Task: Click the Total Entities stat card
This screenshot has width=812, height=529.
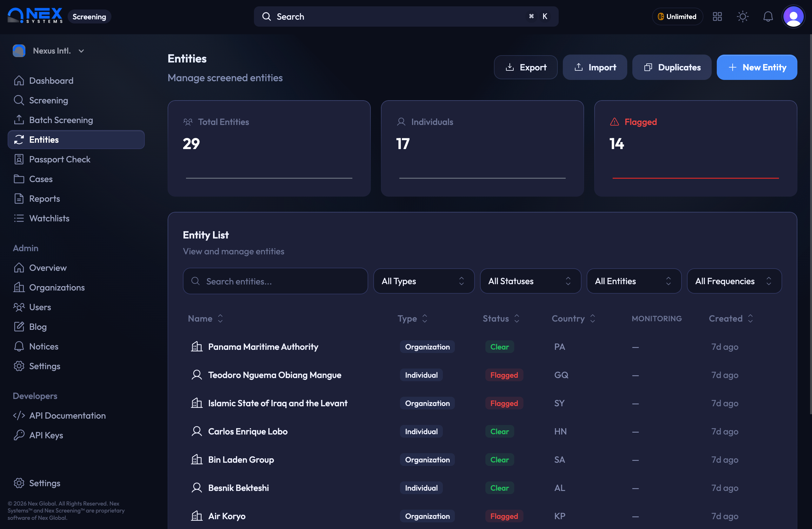Action: click(269, 148)
